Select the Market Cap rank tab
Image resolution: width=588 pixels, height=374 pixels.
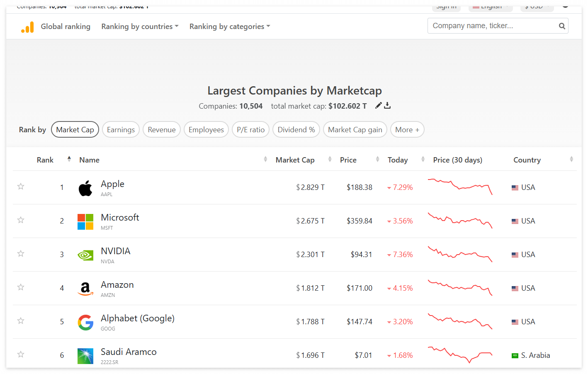click(75, 130)
